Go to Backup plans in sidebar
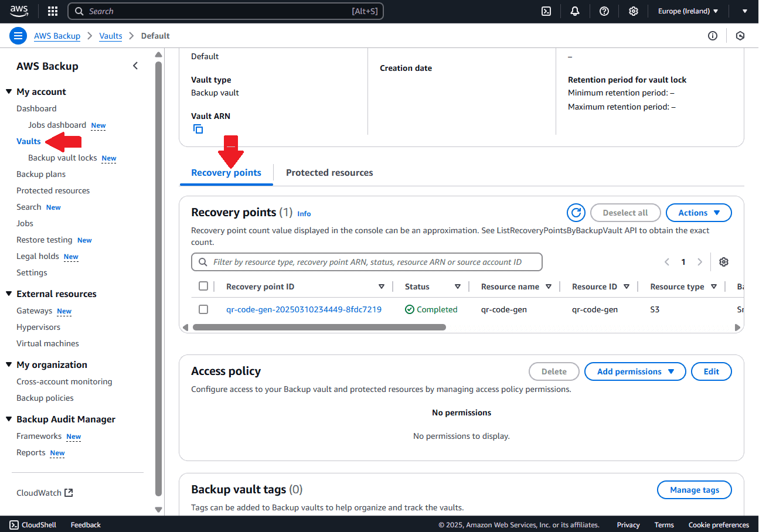This screenshot has width=759, height=532. point(41,174)
